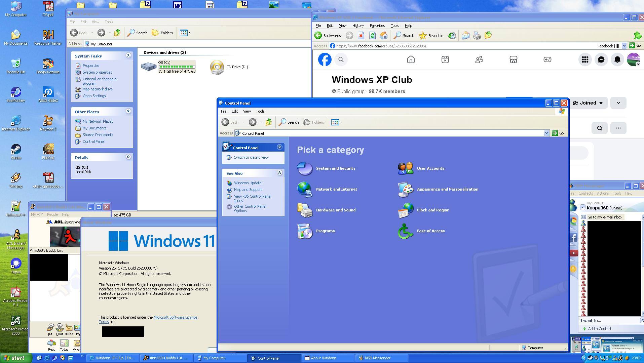This screenshot has height=363, width=644.
Task: Open People menu in AIM Buddy List
Action: tap(52, 214)
